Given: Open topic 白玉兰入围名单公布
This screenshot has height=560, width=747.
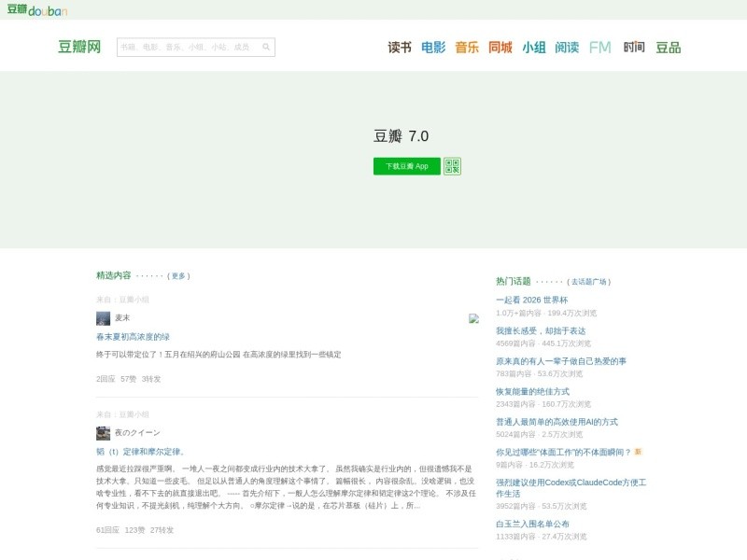Looking at the screenshot, I should 532,524.
